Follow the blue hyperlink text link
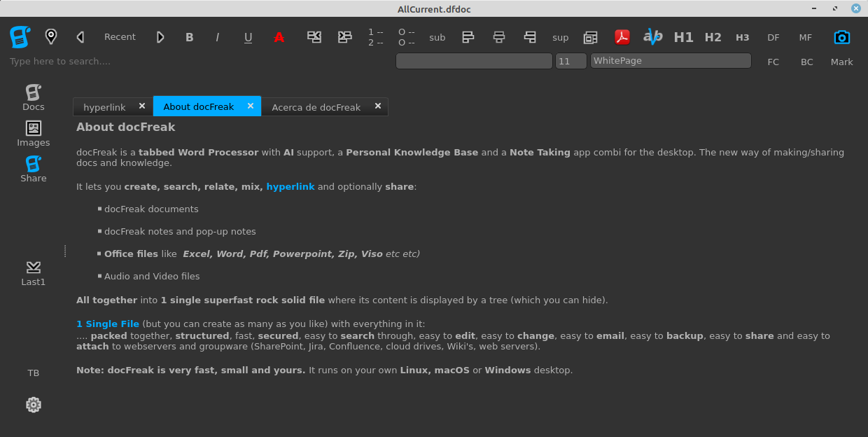The width and height of the screenshot is (868, 437). point(290,187)
